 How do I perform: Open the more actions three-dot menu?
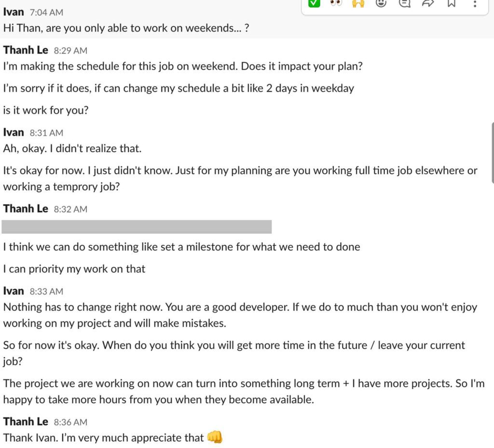(475, 5)
